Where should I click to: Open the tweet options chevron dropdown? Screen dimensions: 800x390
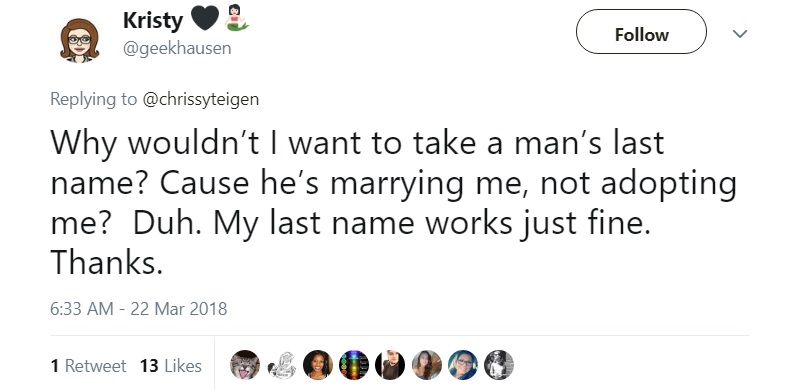tap(739, 34)
